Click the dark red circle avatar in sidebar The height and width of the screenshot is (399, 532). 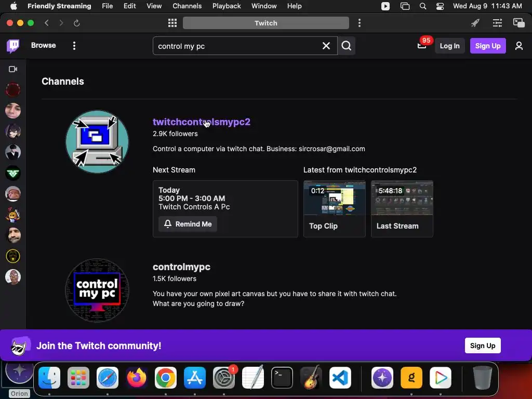(13, 90)
